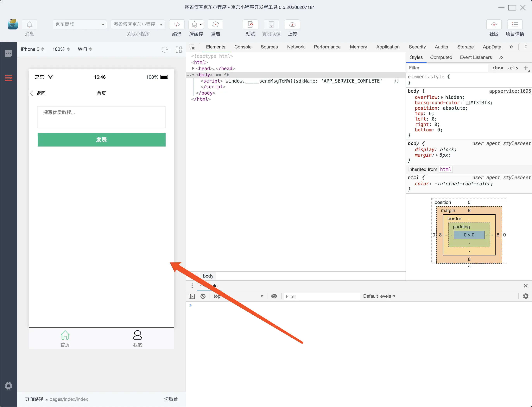This screenshot has width=532, height=407.
Task: Click the 重启 restart icon
Action: [x=215, y=24]
